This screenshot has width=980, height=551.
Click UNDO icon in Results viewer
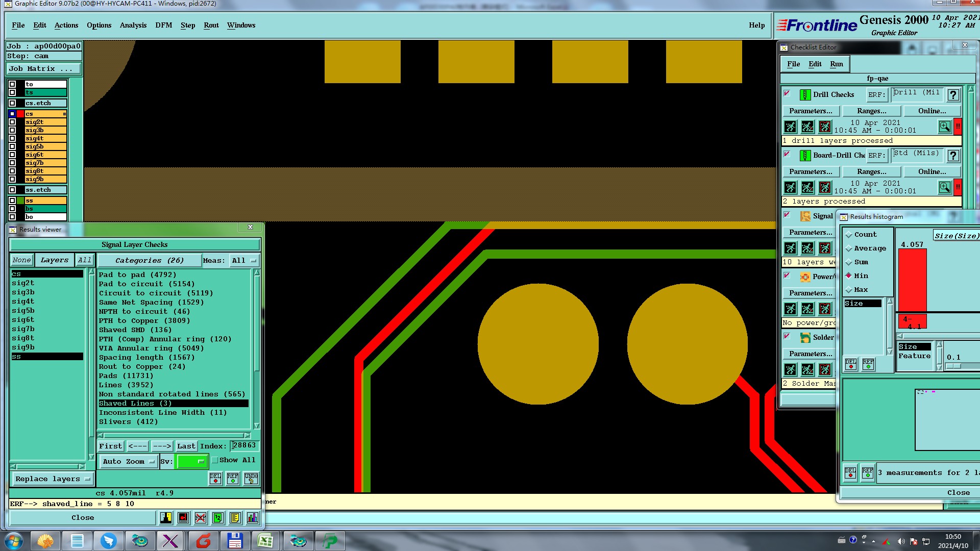(x=251, y=478)
